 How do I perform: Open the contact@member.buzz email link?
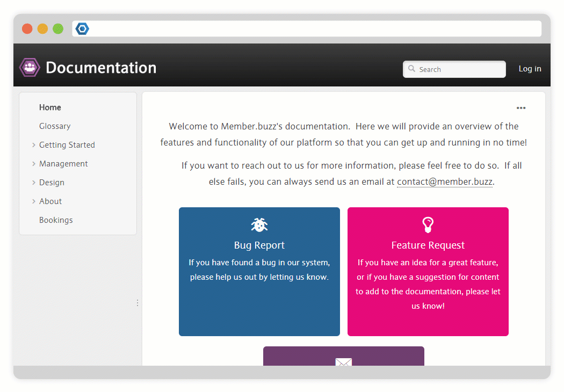(x=444, y=182)
